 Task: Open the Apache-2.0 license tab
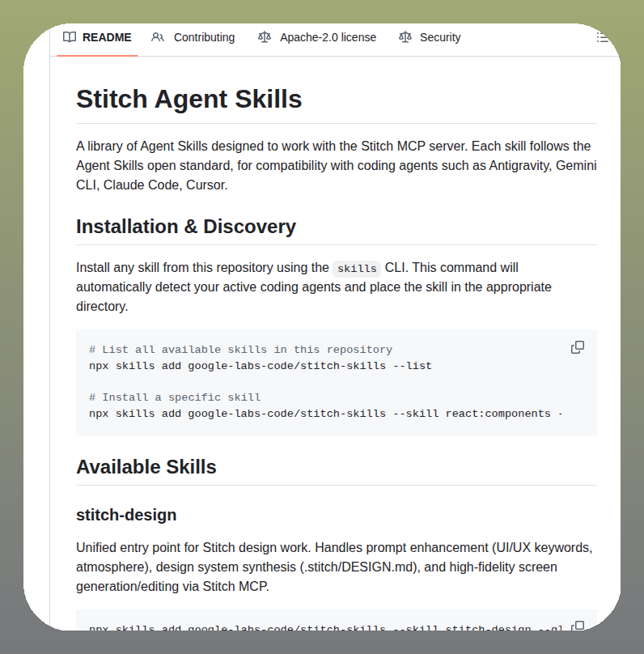pos(317,37)
